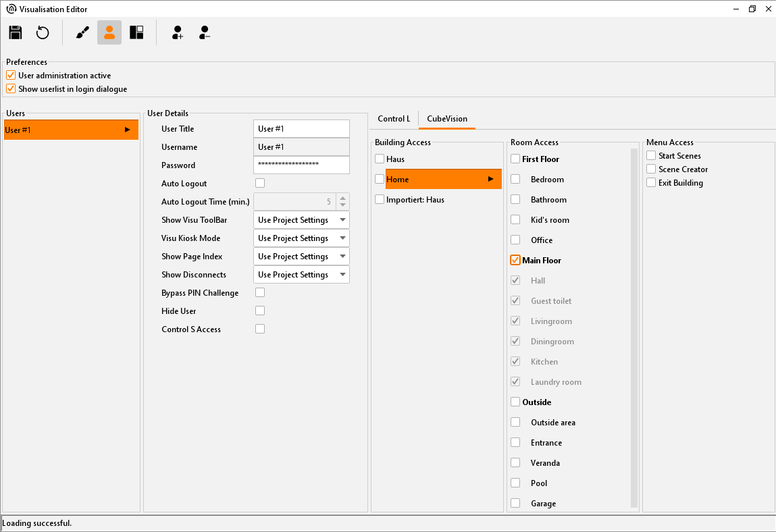Select Importiert: Haus building entry
The image size is (776, 532).
pos(415,200)
